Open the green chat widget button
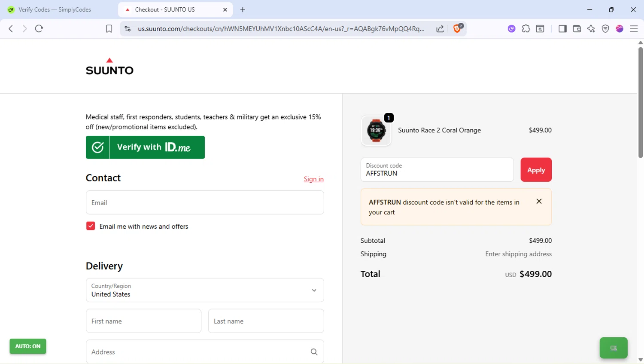644x364 pixels. pyautogui.click(x=614, y=348)
